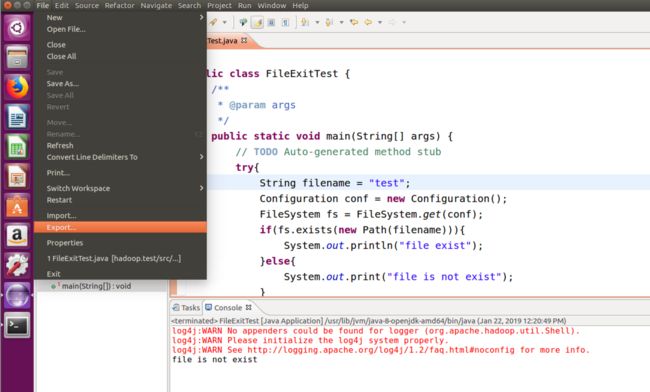Open the Source menu
This screenshot has width=650, height=392.
pos(87,5)
